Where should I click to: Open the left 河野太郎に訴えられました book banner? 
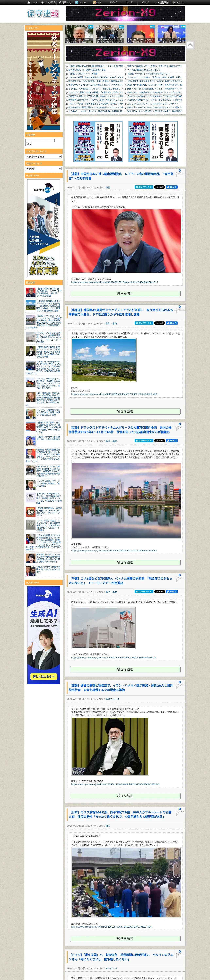click(98, 141)
